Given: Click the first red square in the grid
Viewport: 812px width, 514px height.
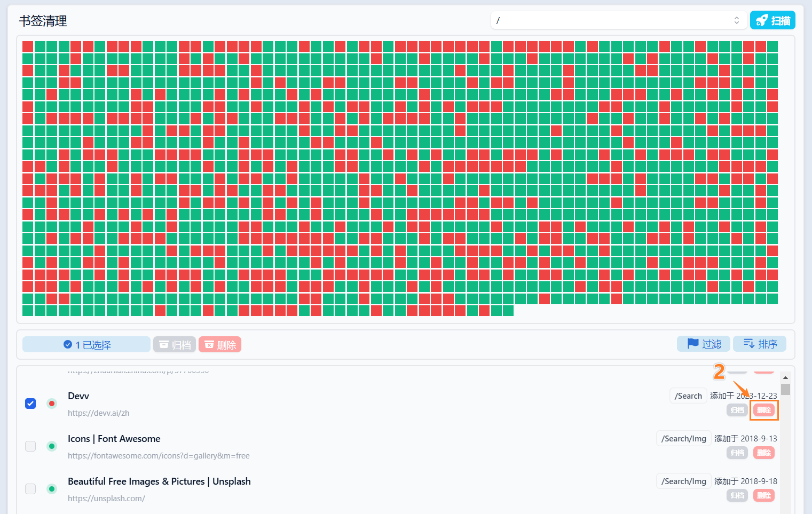Looking at the screenshot, I should click(x=28, y=46).
